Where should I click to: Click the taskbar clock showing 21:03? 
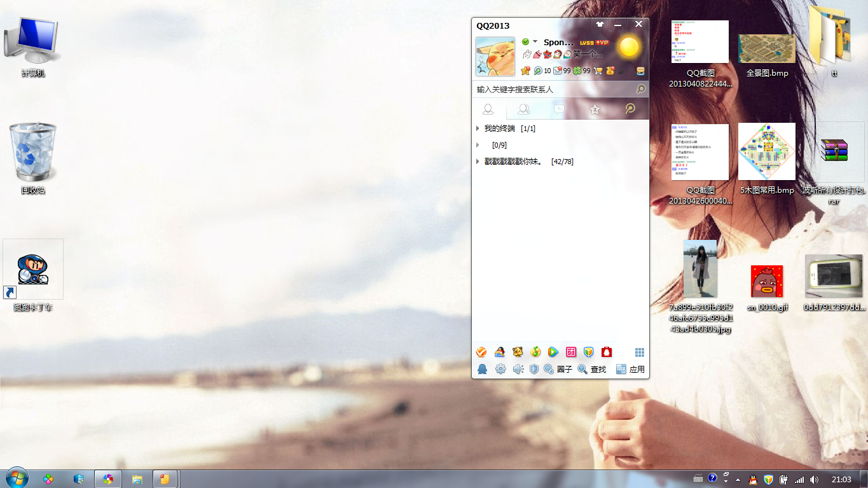click(841, 479)
